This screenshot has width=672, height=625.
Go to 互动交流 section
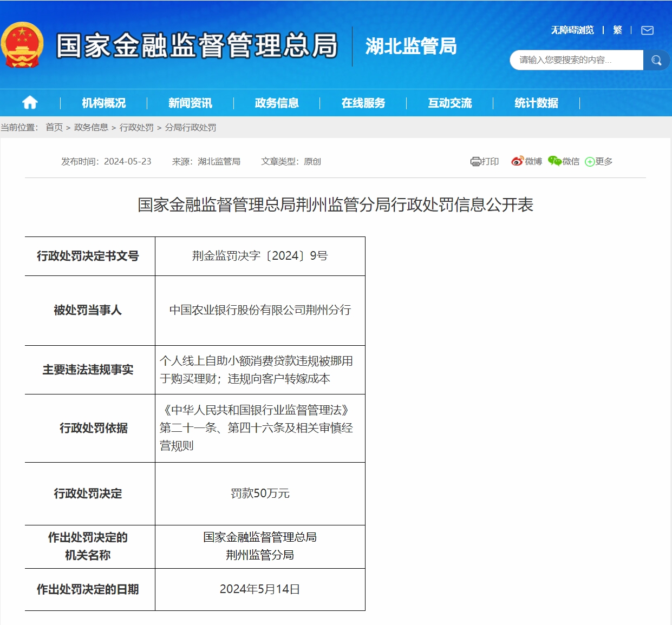[450, 103]
